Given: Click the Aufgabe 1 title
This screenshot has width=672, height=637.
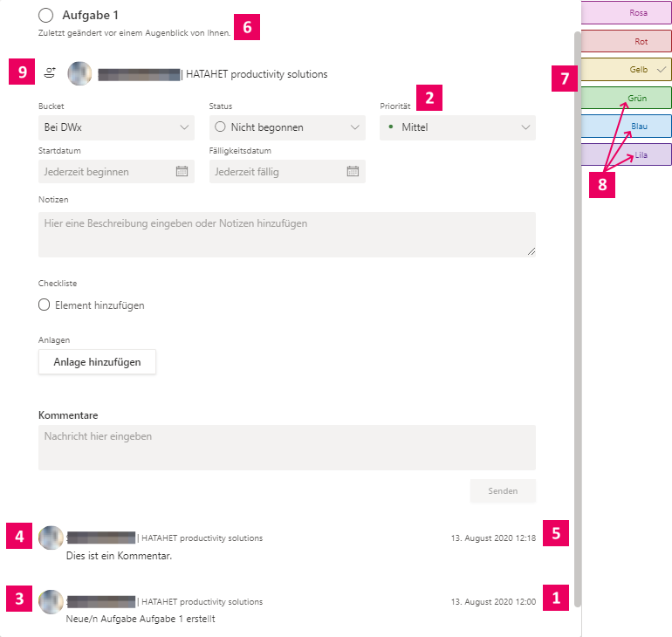Looking at the screenshot, I should pos(90,16).
